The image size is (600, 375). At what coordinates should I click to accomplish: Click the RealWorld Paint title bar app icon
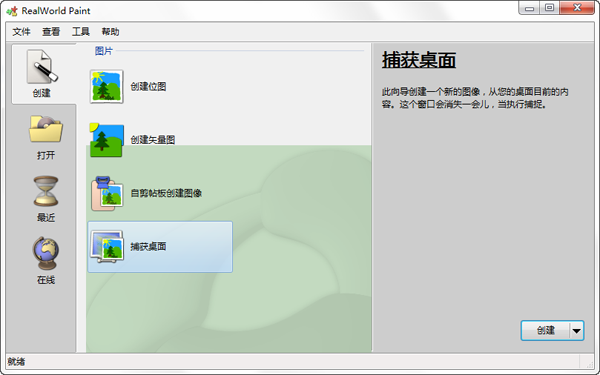coord(12,11)
